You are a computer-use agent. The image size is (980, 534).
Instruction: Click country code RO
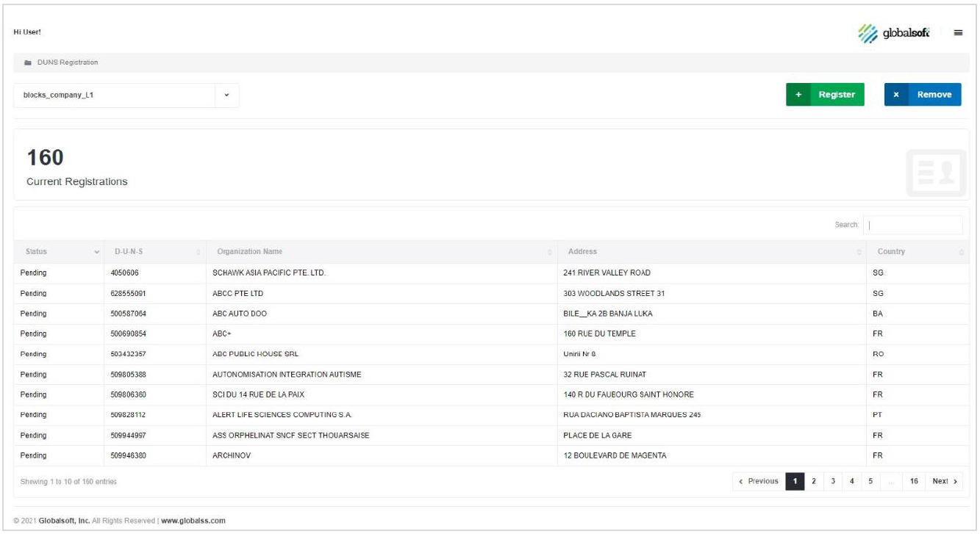click(878, 354)
